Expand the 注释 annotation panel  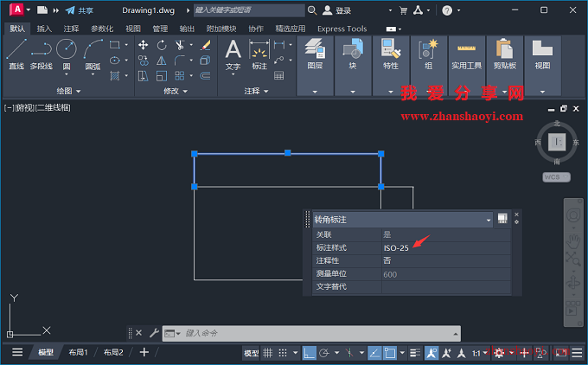(256, 91)
